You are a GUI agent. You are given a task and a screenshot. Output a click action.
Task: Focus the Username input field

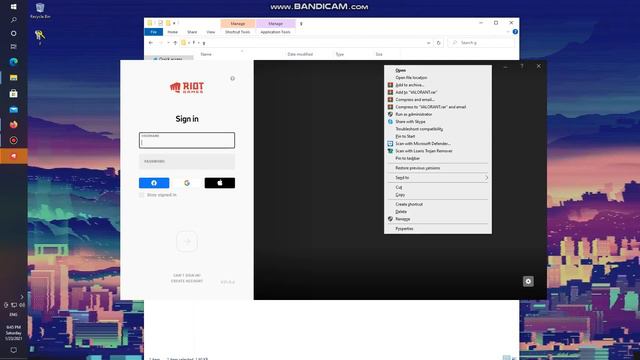click(187, 140)
